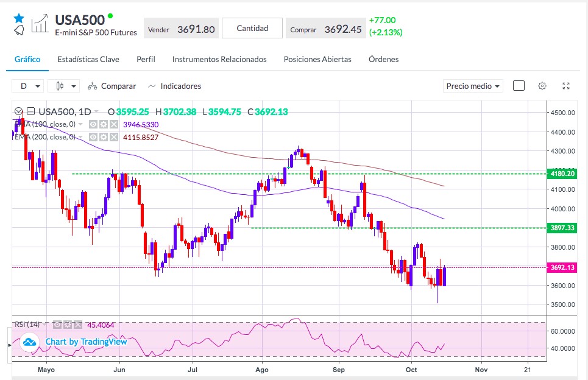
Task: Remove the EMA 200 indicator
Action: [113, 137]
